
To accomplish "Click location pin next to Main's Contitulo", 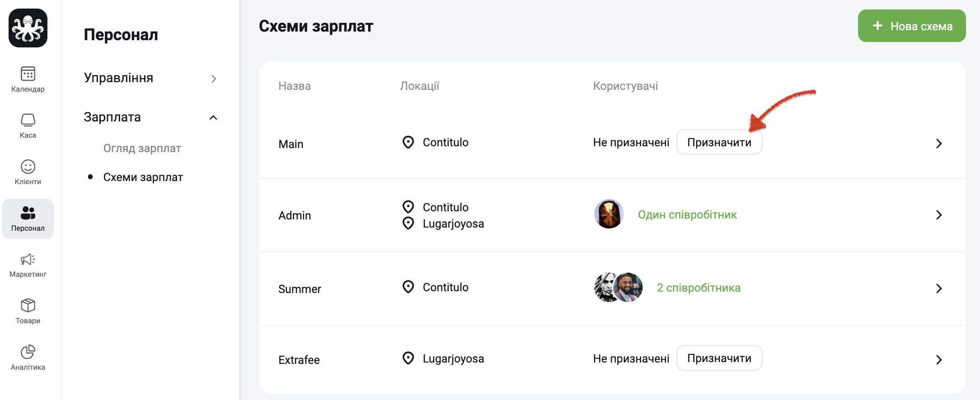I will pyautogui.click(x=408, y=142).
